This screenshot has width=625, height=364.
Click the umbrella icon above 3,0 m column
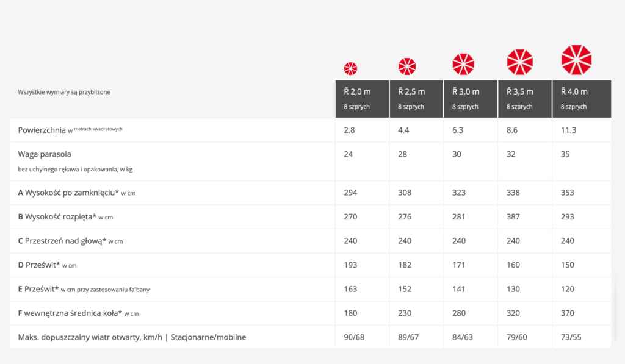pyautogui.click(x=463, y=64)
